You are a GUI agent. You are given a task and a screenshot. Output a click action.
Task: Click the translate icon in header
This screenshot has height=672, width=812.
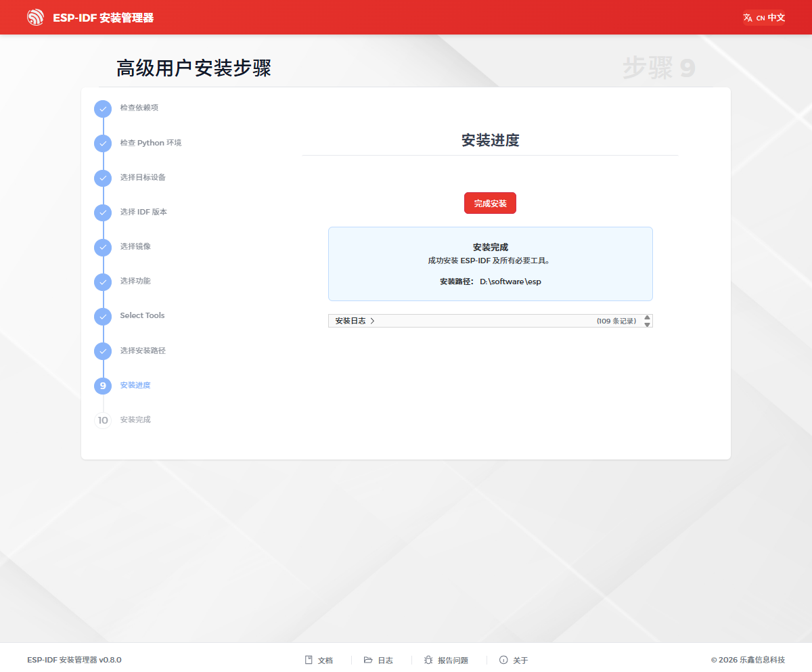(x=748, y=18)
